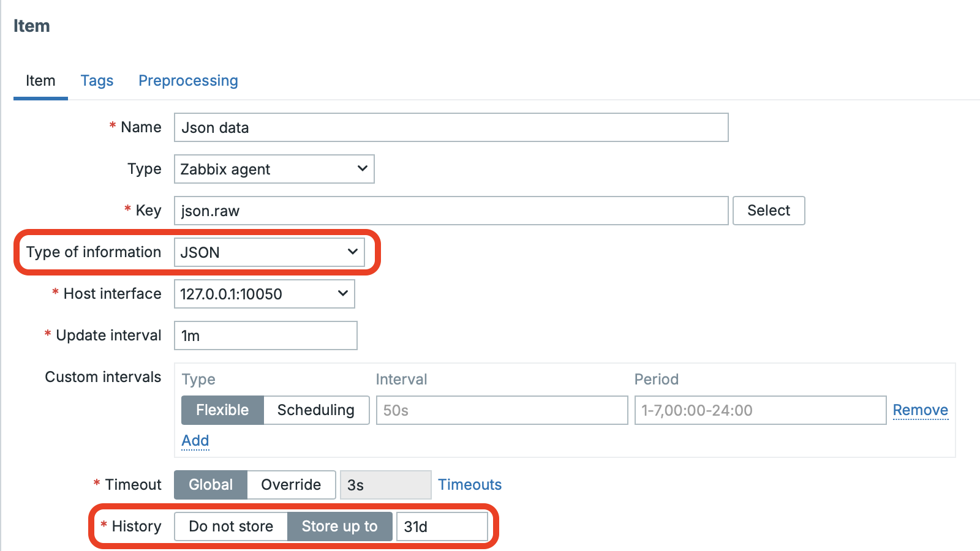The image size is (980, 551).
Task: Expand the Type of information dropdown
Action: 269,252
